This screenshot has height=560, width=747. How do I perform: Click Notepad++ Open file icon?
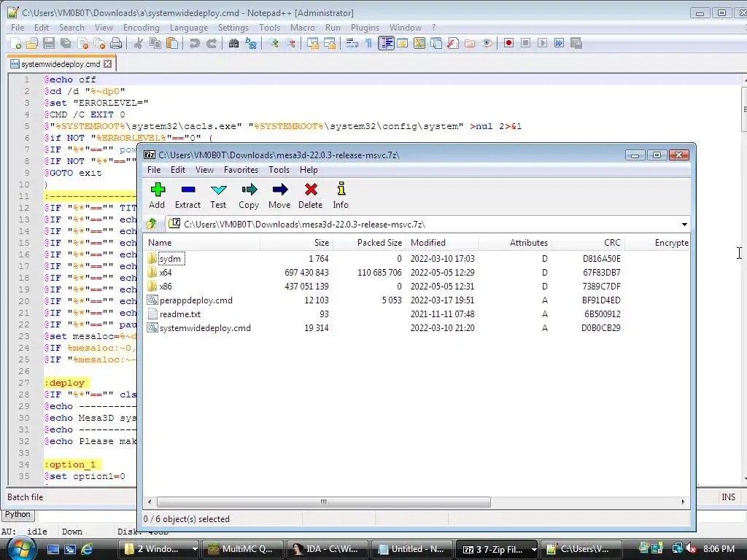pos(32,44)
